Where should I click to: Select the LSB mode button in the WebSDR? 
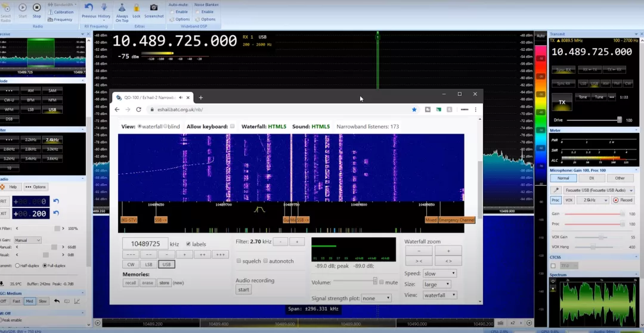tap(148, 264)
